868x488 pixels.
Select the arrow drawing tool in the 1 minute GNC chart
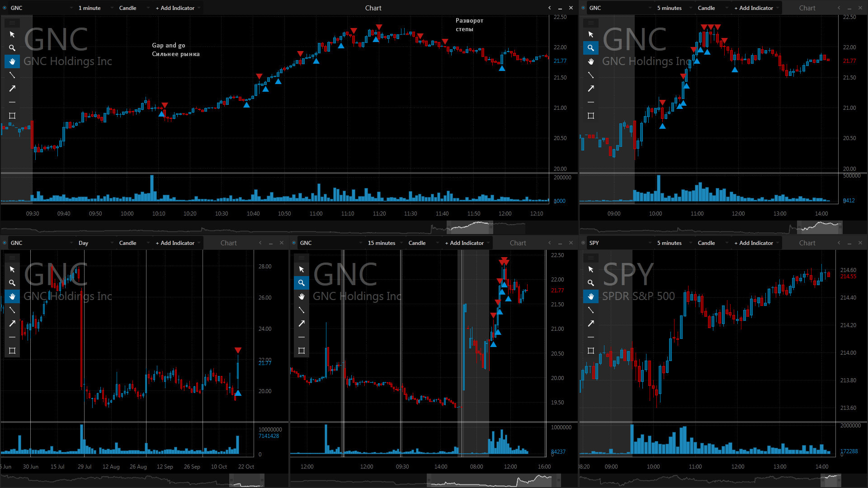coord(12,89)
